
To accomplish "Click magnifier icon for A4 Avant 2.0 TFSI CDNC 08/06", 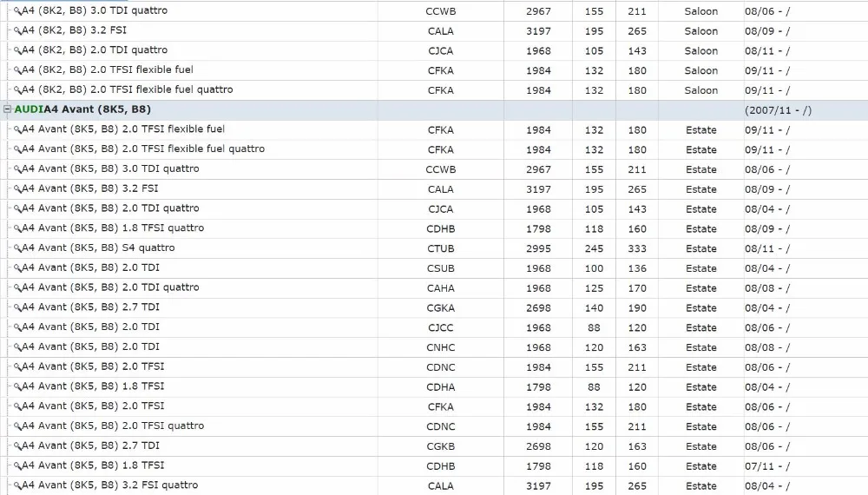I will (x=17, y=367).
